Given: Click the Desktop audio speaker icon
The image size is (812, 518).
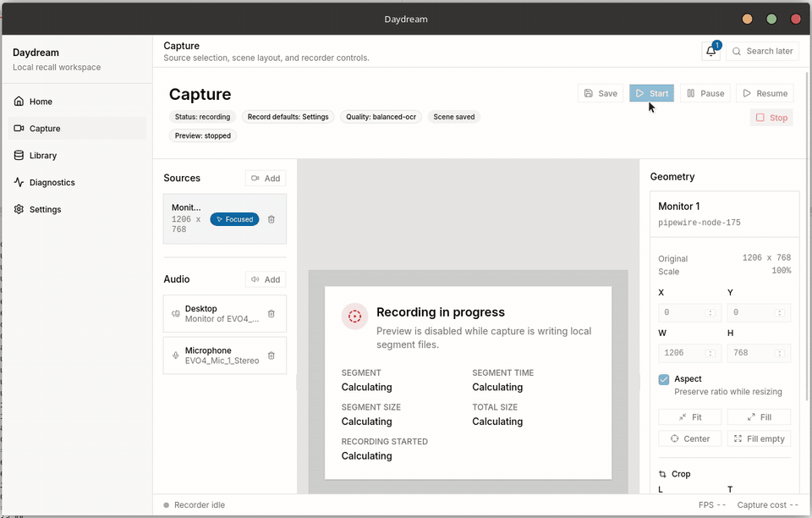Looking at the screenshot, I should (x=176, y=313).
